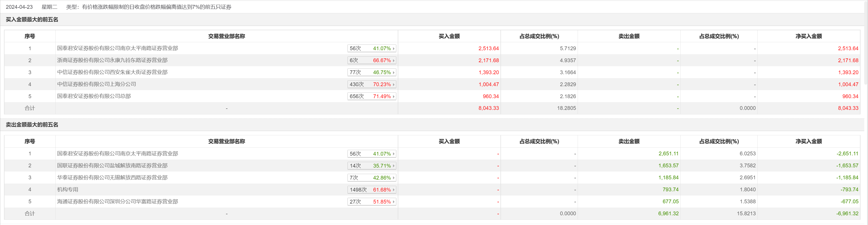The height and width of the screenshot is (225, 868).
Task: Click 买入金额 header in buy table
Action: [x=449, y=36]
